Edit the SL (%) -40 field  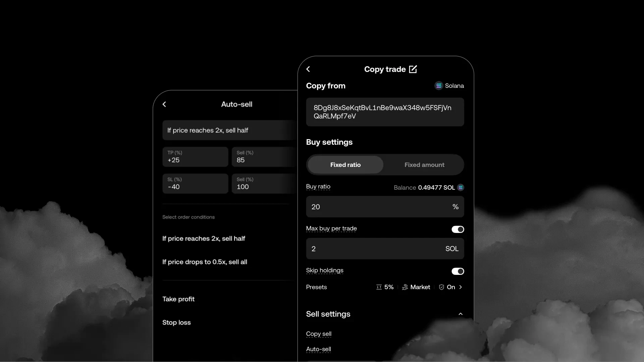[x=195, y=184]
